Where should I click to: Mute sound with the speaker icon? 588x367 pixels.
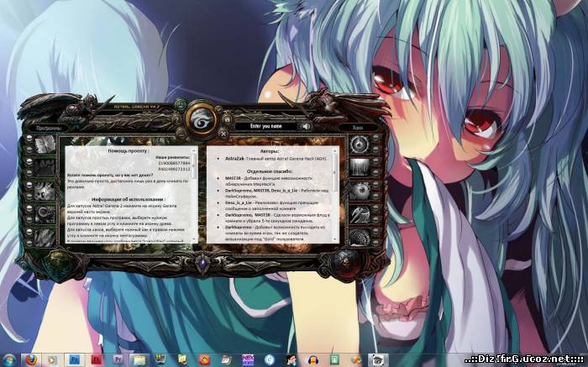click(307, 127)
